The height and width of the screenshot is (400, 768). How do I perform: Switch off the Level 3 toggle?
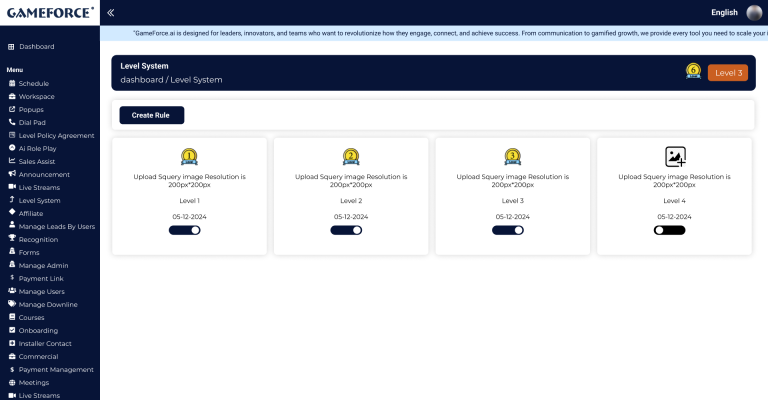[508, 230]
